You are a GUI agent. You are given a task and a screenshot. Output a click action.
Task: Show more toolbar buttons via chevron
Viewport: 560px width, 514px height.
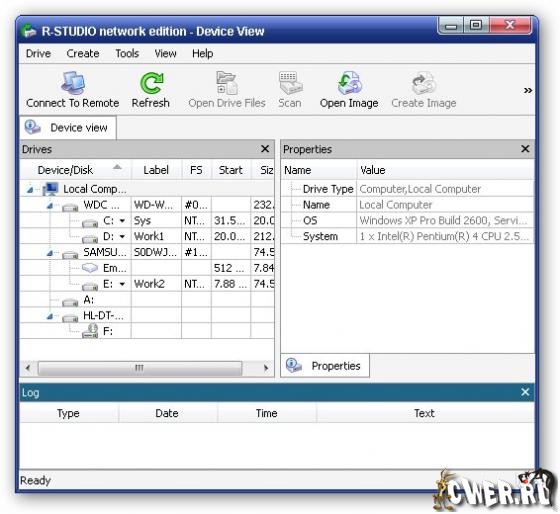pyautogui.click(x=528, y=90)
